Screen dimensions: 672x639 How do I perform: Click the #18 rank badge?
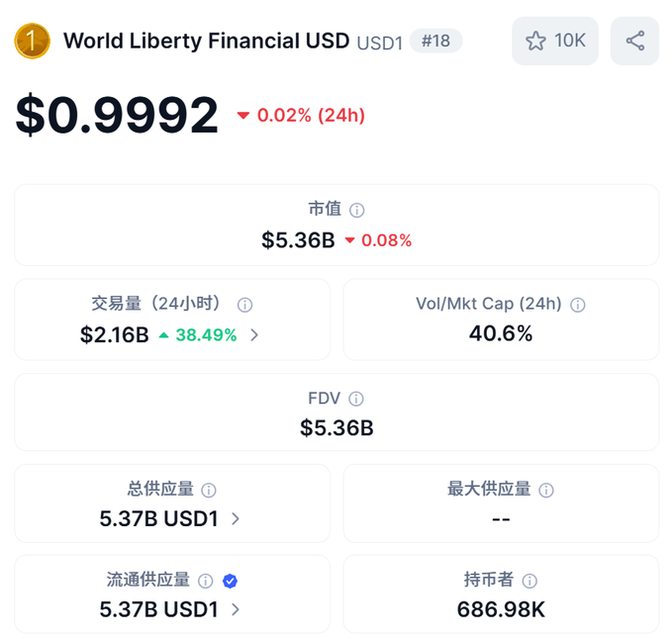435,41
